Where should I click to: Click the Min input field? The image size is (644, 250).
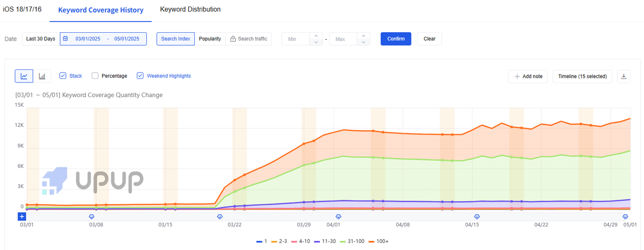pos(295,39)
